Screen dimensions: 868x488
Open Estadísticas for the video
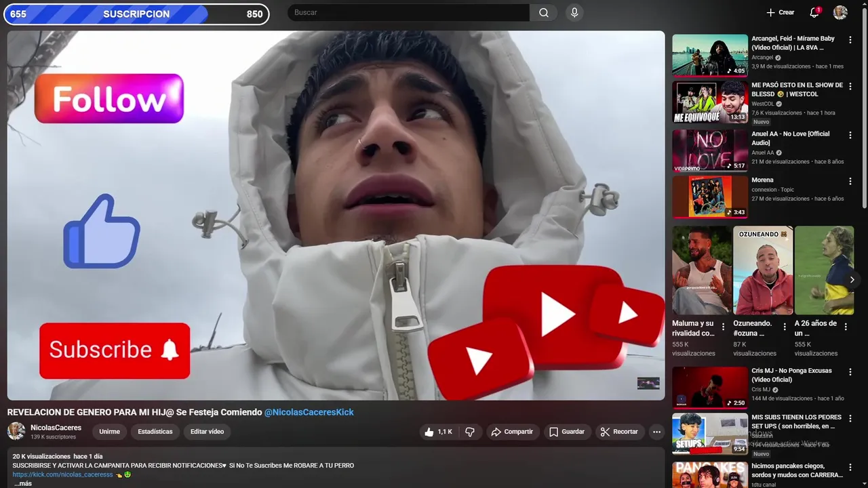[155, 432]
